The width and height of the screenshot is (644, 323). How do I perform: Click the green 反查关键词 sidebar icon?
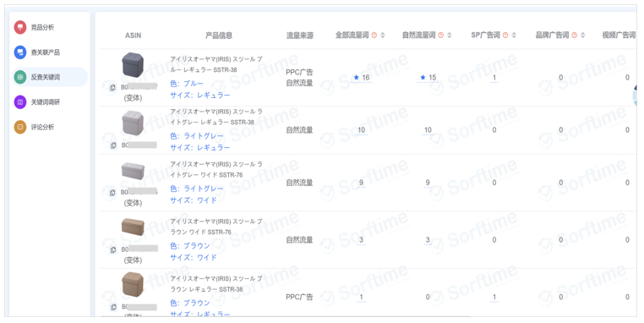point(20,77)
